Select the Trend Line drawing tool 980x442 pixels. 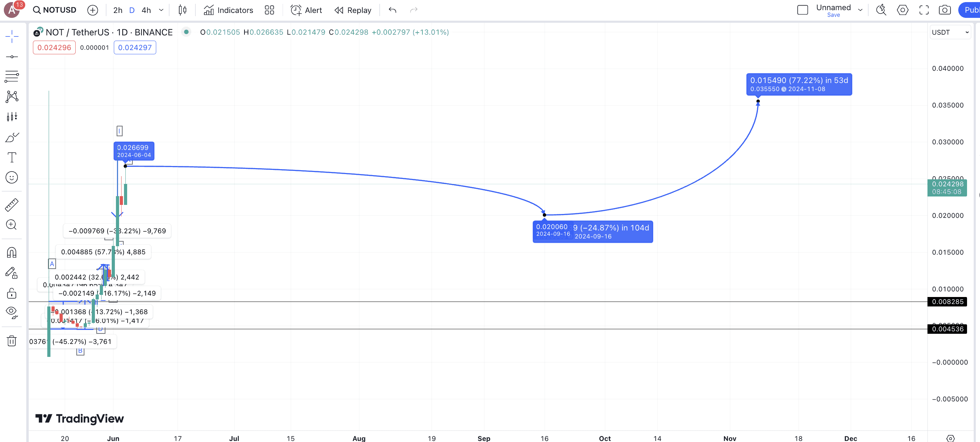point(12,57)
